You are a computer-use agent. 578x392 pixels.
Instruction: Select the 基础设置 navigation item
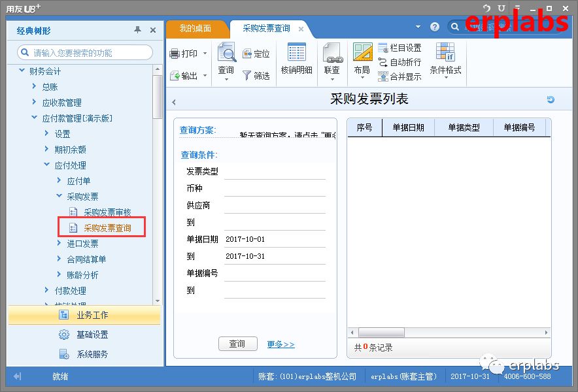pyautogui.click(x=84, y=335)
